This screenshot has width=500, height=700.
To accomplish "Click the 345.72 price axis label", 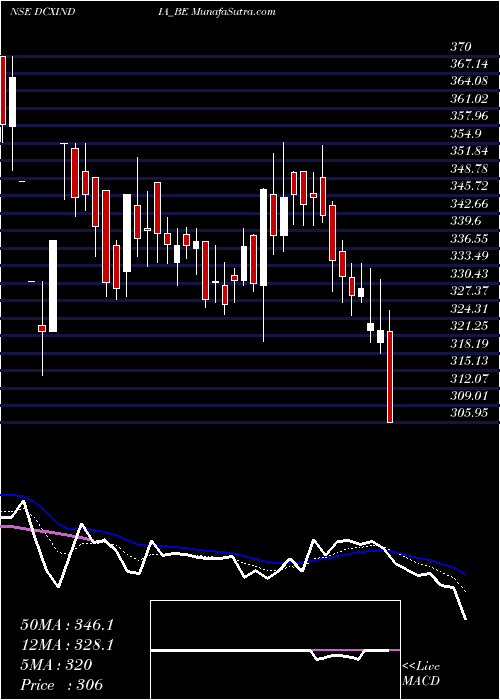I will coord(468,187).
